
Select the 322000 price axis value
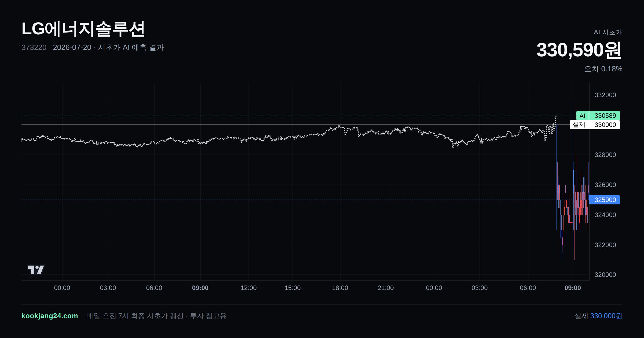coord(605,245)
